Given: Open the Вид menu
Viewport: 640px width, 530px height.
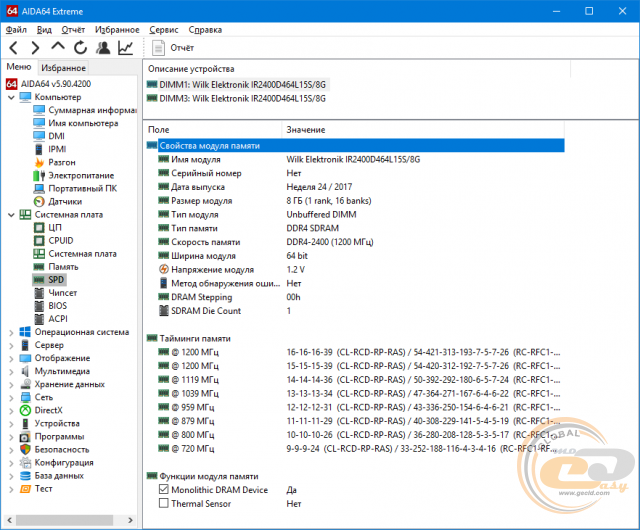Looking at the screenshot, I should [x=44, y=30].
